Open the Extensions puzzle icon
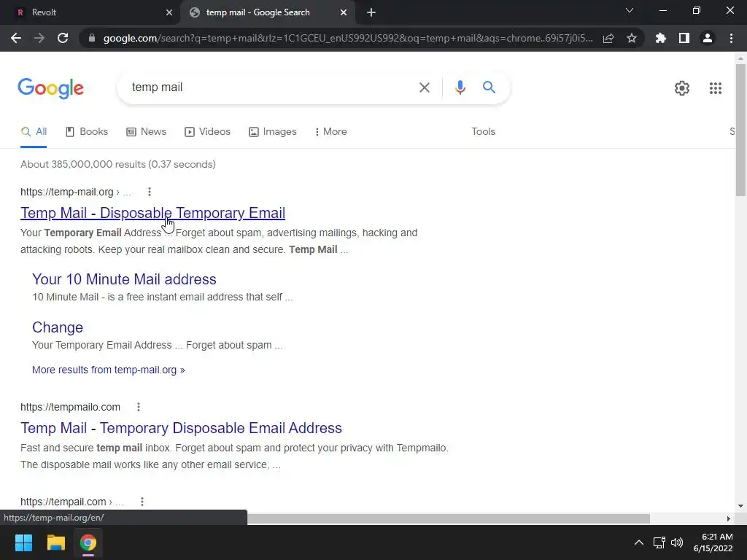This screenshot has height=560, width=747. (660, 38)
